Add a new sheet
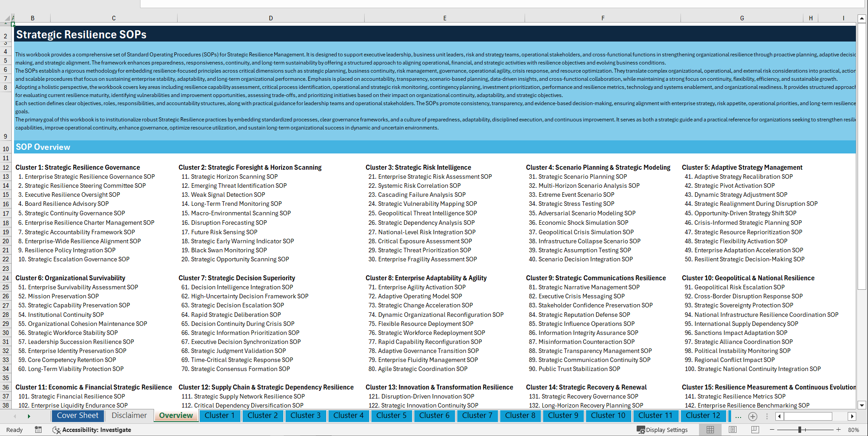Viewport: 868px width, 436px height. 753,416
